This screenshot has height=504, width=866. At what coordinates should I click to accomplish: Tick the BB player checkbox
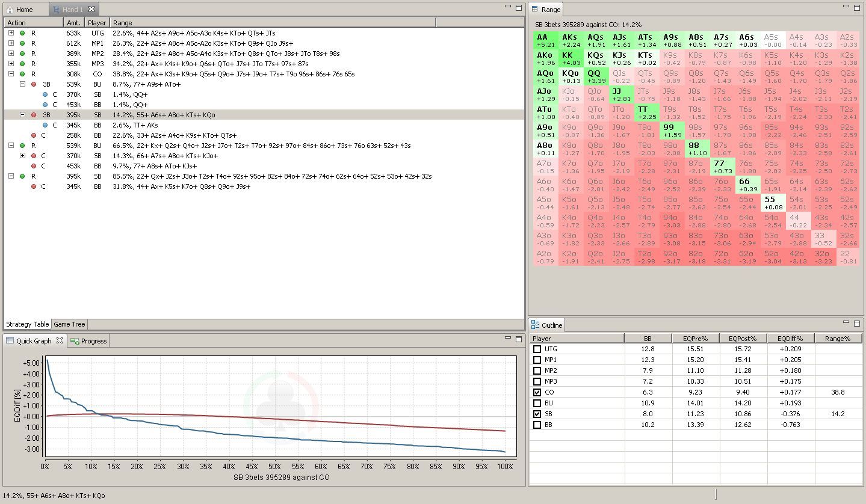pos(537,425)
